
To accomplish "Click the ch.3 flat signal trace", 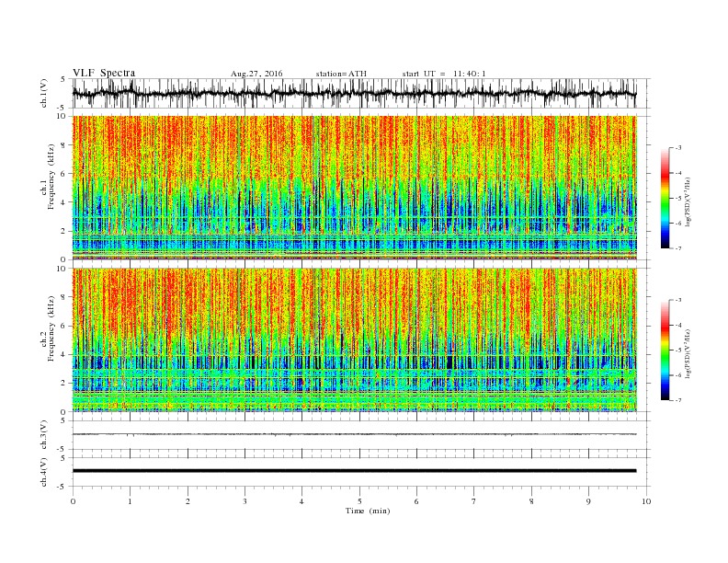I will click(x=355, y=434).
